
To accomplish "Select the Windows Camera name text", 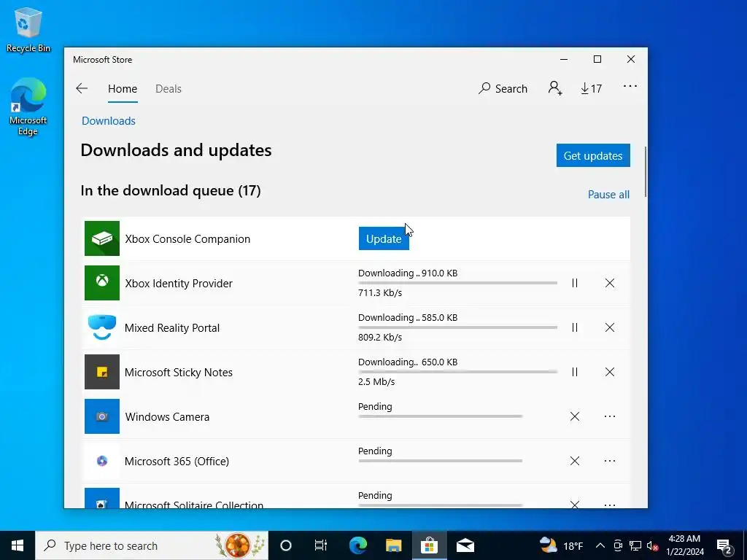I will pos(167,416).
